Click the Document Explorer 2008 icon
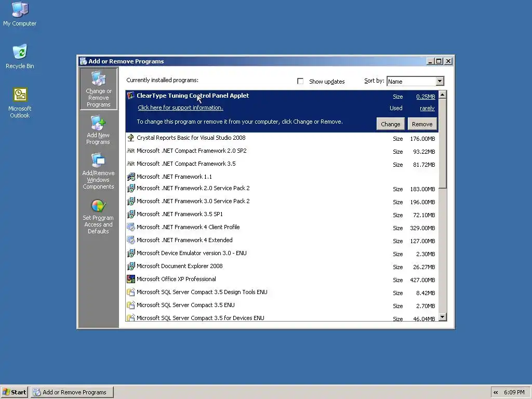 (130, 267)
